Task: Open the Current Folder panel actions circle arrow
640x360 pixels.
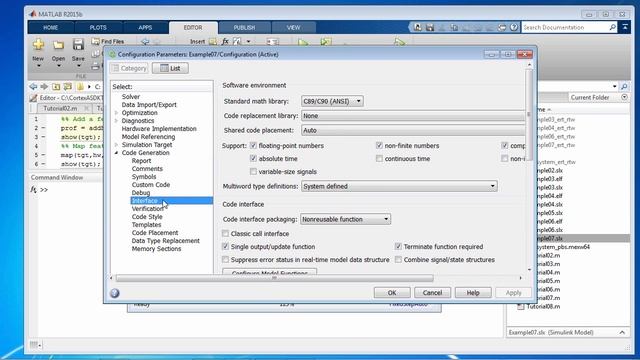Action: (x=624, y=97)
